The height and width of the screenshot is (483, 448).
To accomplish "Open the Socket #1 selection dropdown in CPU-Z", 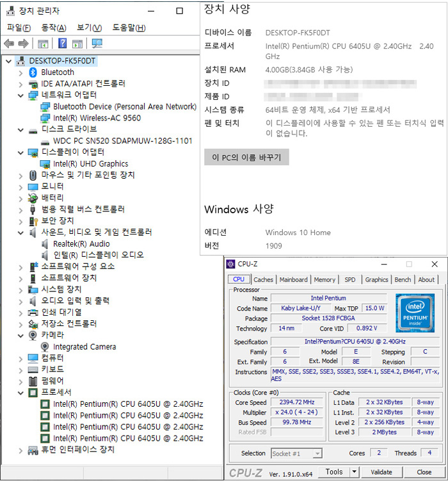I will pos(317,454).
